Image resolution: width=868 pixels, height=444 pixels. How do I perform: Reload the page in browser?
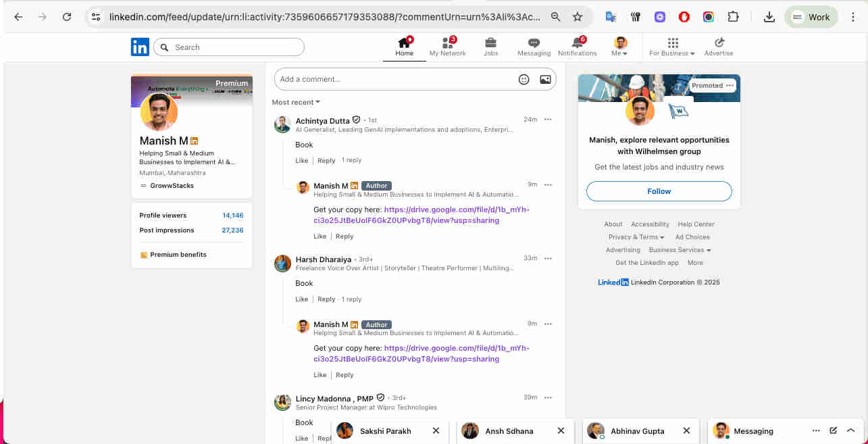(x=66, y=17)
